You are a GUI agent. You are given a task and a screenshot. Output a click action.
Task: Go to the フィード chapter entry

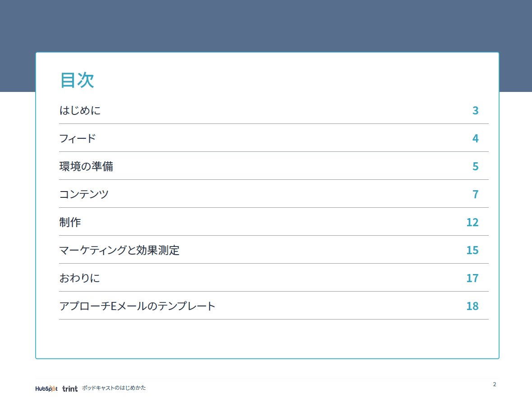tap(78, 138)
